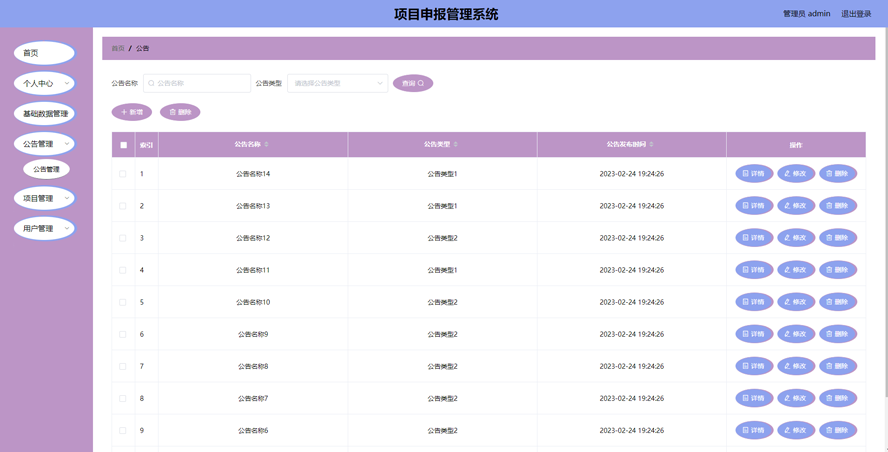This screenshot has width=888, height=452.
Task: Delete 公告名称9 entry
Action: click(x=838, y=334)
